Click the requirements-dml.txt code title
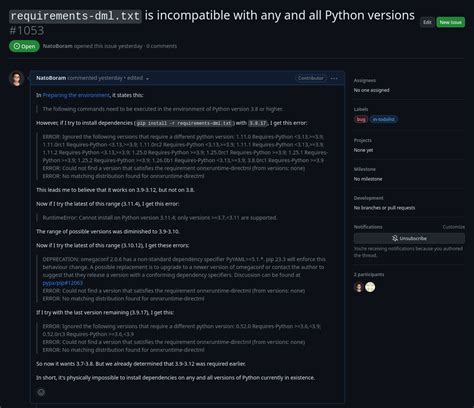The image size is (474, 408). point(75,16)
